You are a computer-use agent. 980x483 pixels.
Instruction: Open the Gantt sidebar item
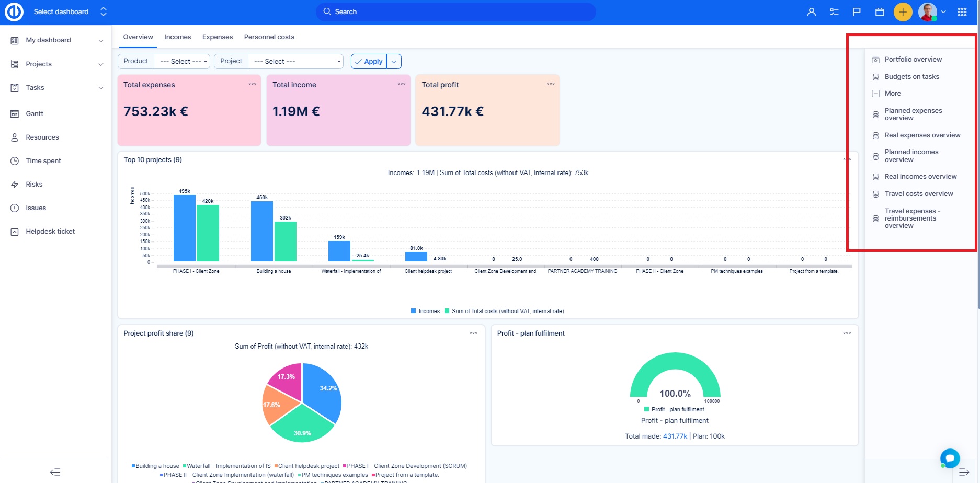[x=35, y=113]
